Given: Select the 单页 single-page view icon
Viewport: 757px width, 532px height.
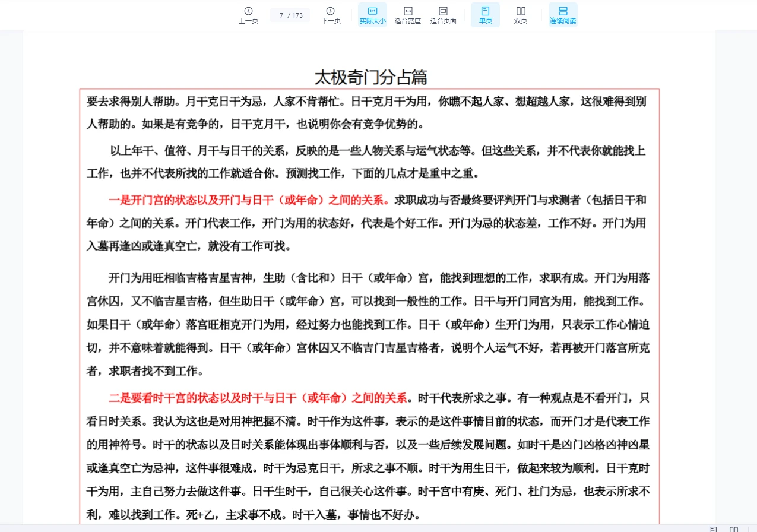Looking at the screenshot, I should click(484, 11).
